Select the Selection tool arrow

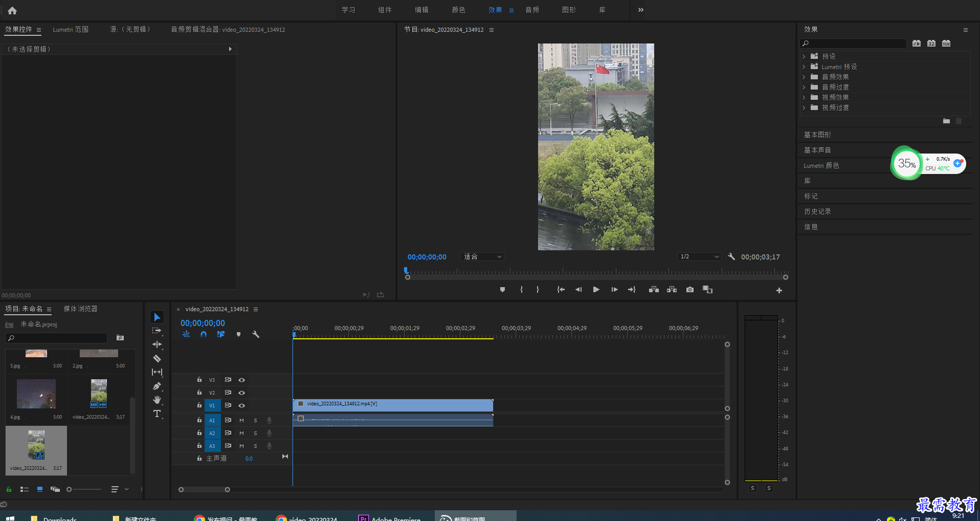[157, 317]
